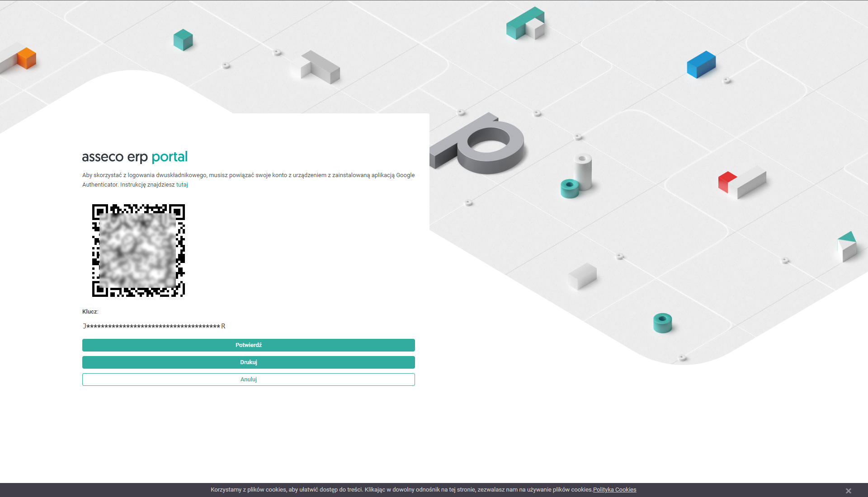Click the red and white block graphic
Viewport: 868px width, 497px height.
pos(741,183)
